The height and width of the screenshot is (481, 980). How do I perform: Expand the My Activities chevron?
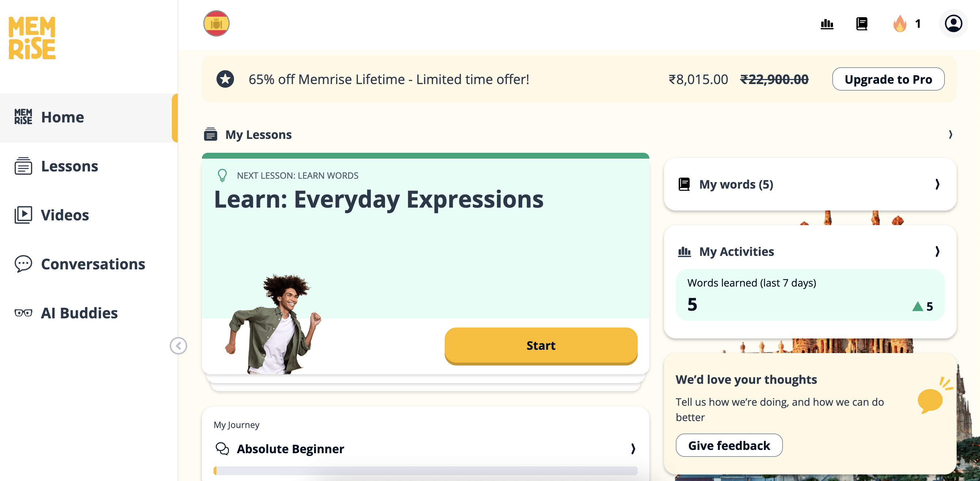[937, 251]
